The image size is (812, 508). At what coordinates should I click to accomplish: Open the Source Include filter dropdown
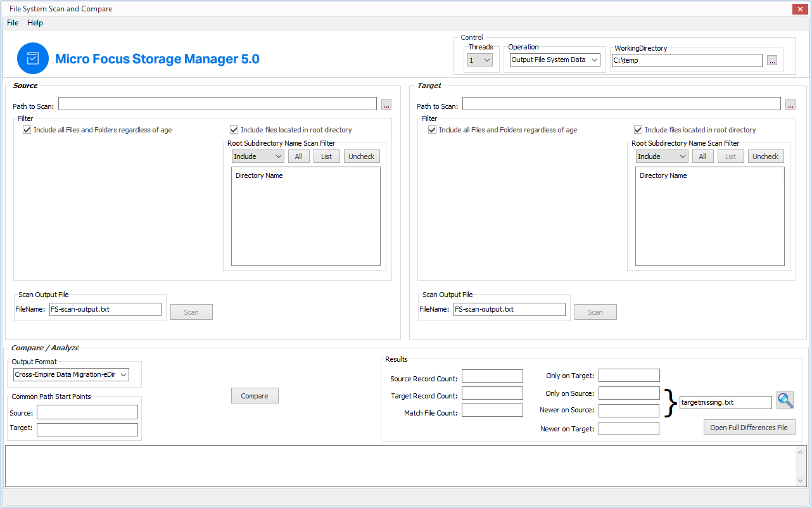(x=258, y=156)
